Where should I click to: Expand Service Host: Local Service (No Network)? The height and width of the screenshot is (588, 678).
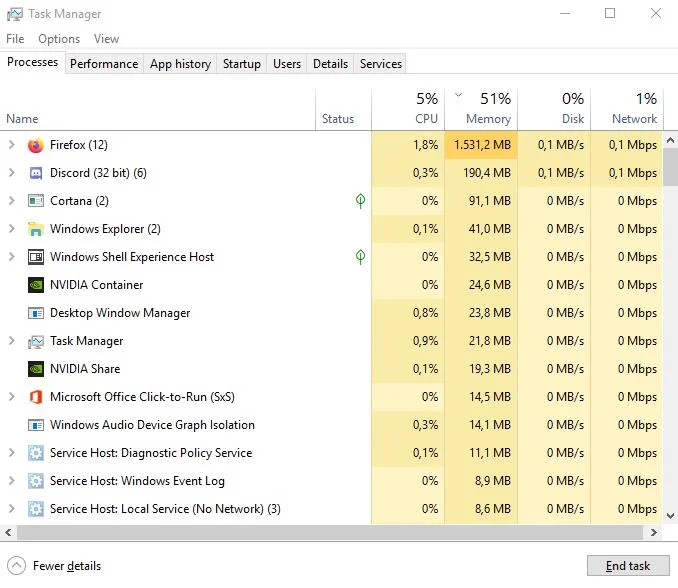pos(12,509)
